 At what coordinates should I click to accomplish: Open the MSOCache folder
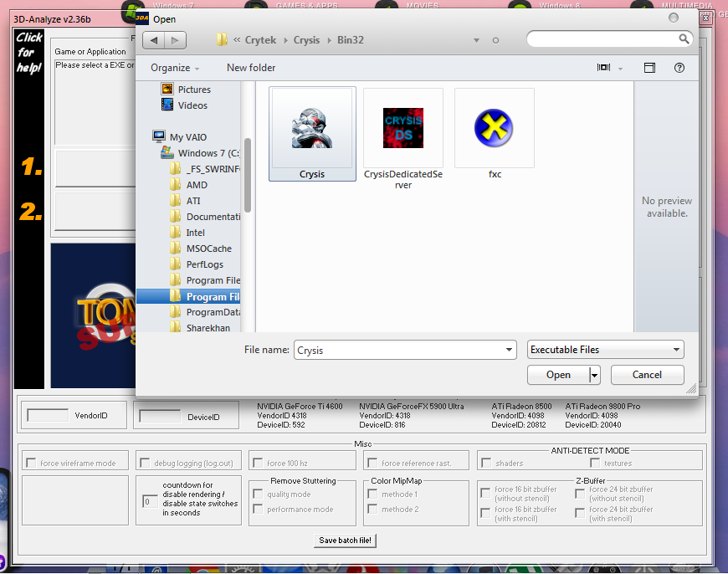[x=201, y=249]
